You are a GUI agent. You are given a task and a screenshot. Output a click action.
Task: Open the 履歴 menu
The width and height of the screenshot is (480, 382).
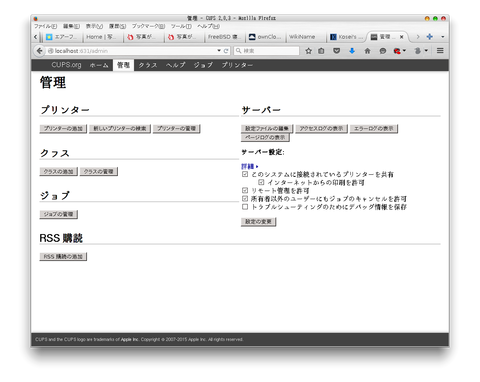tap(117, 26)
